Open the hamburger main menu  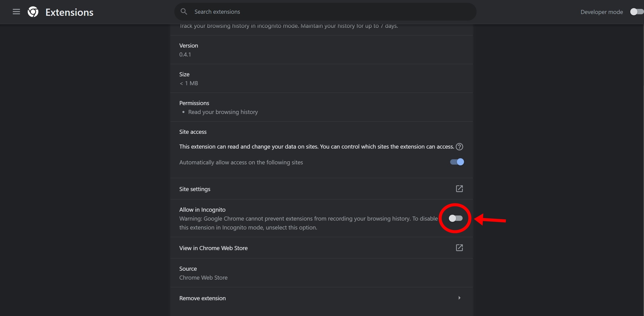pos(16,12)
